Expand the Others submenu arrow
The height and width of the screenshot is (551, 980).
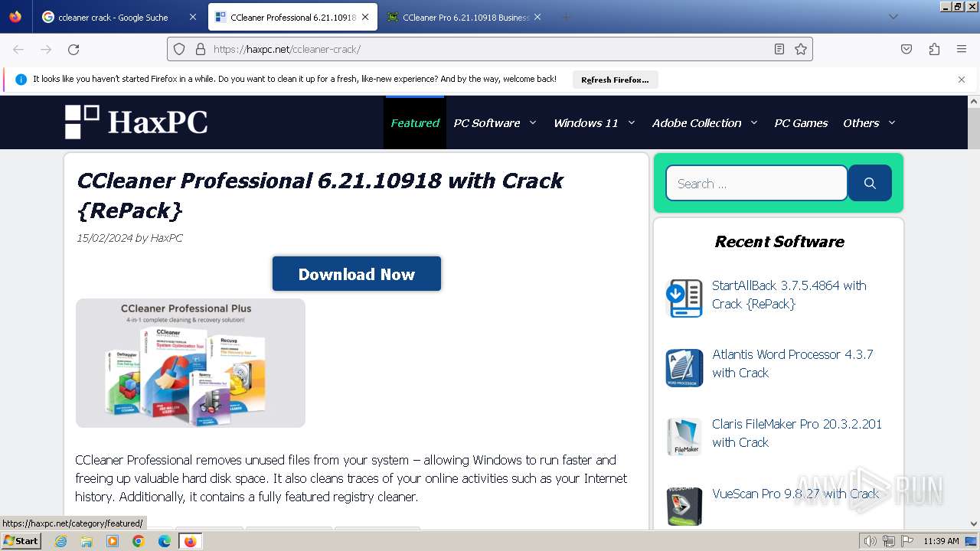click(892, 122)
